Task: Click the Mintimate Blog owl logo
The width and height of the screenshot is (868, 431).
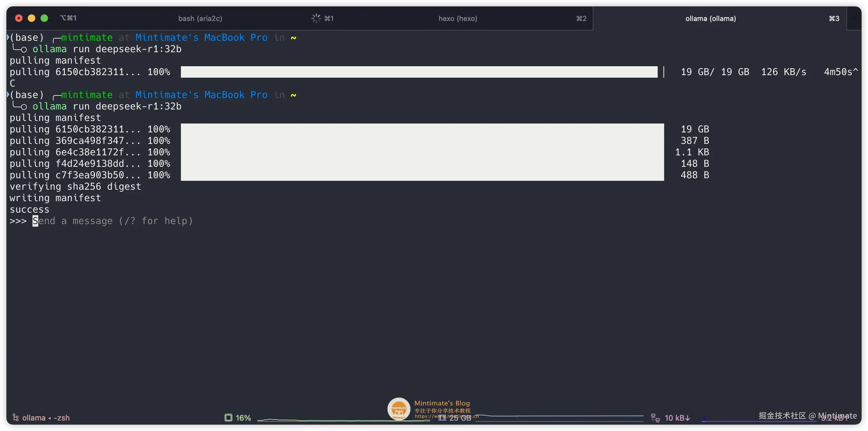Action: tap(399, 409)
